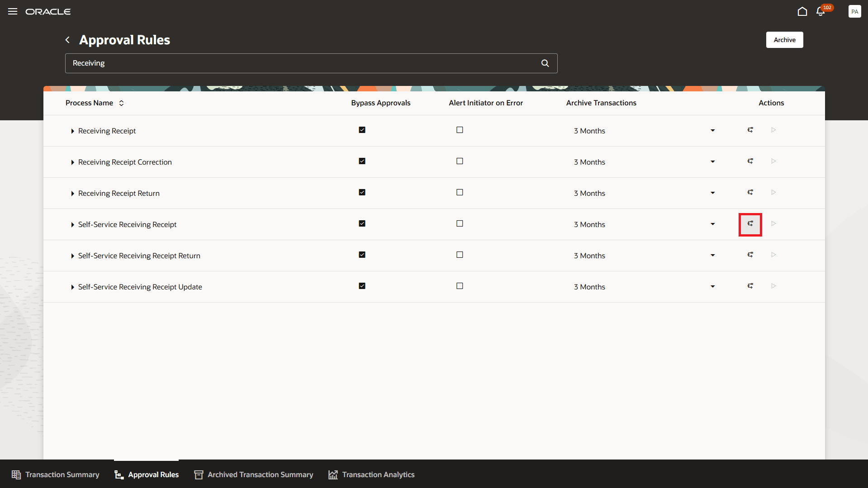
Task: Open edit rules for Receiving Receipt
Action: click(x=750, y=130)
